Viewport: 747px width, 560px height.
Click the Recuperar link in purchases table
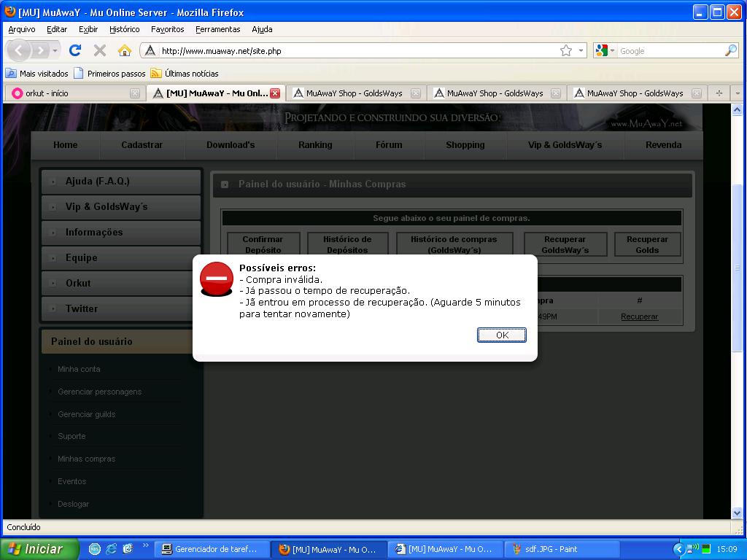click(639, 316)
